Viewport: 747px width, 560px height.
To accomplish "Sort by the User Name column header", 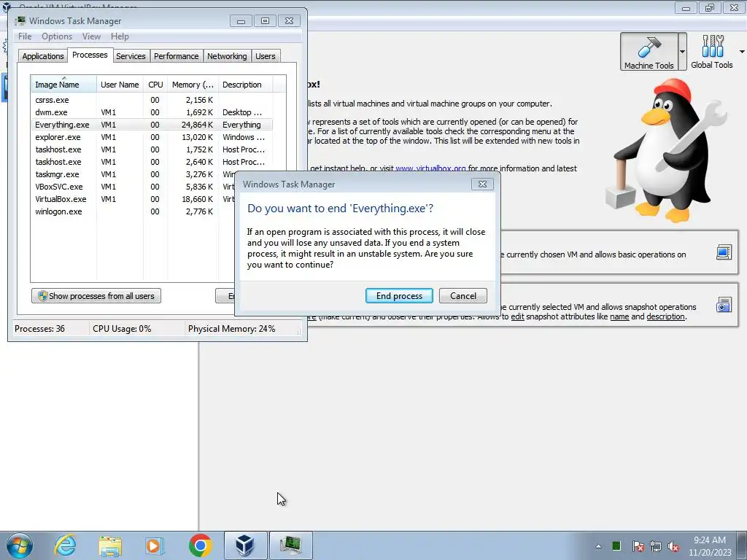I will [120, 85].
